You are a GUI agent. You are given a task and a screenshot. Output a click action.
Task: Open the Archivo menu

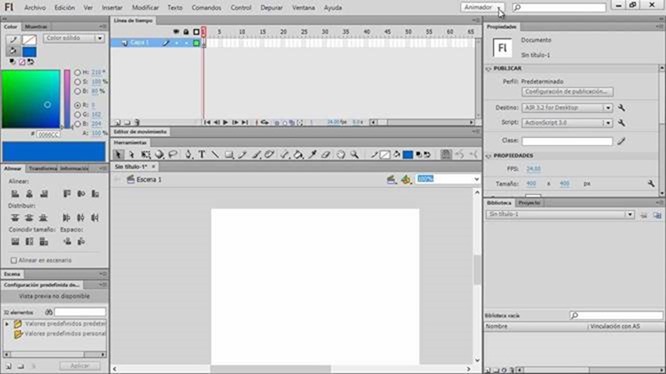pos(35,8)
